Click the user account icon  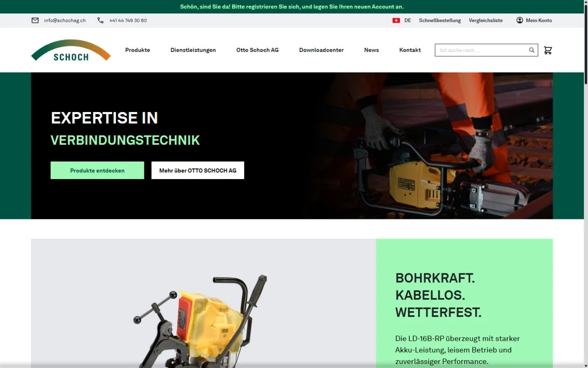pos(520,20)
